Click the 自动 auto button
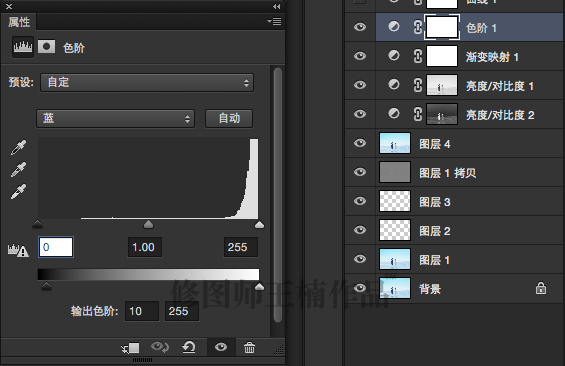Screen dimensions: 565x366 coord(229,119)
